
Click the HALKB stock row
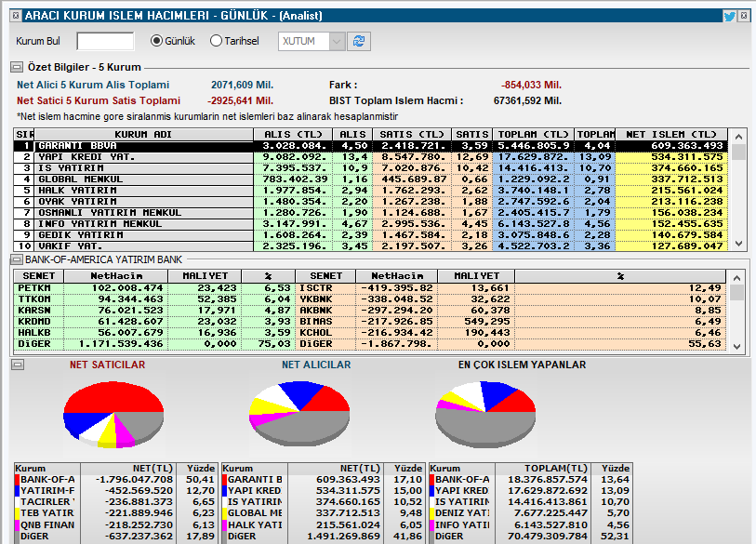tap(154, 332)
